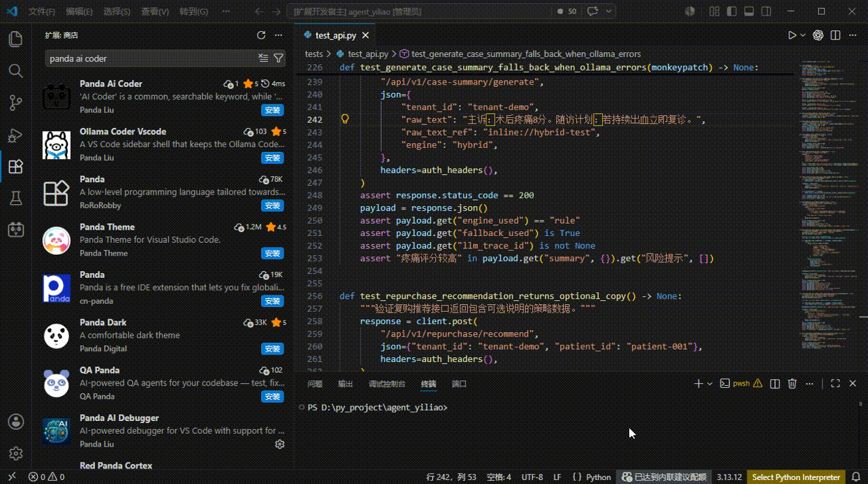Split the editor to the right

(x=835, y=35)
